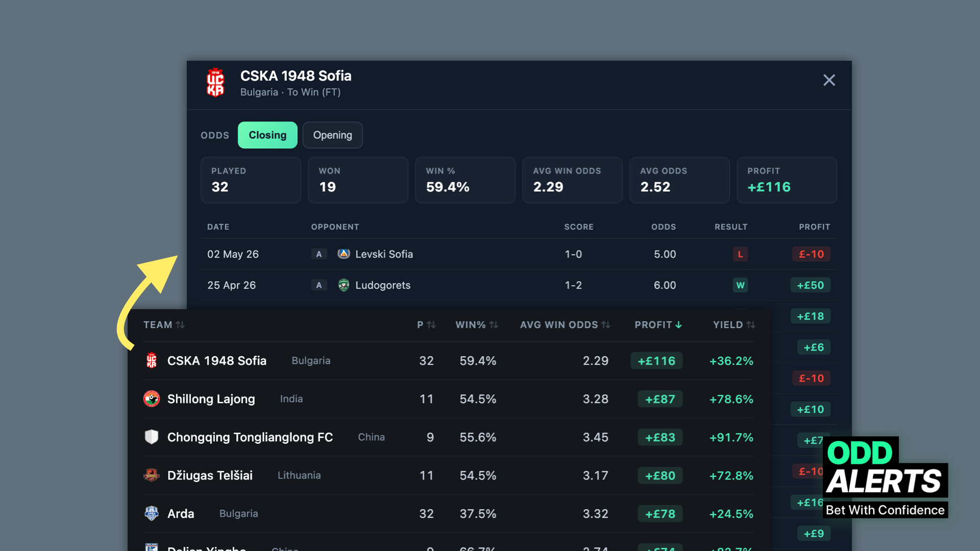Click the 6.00 odds value
Image resolution: width=980 pixels, height=551 pixels.
[665, 285]
